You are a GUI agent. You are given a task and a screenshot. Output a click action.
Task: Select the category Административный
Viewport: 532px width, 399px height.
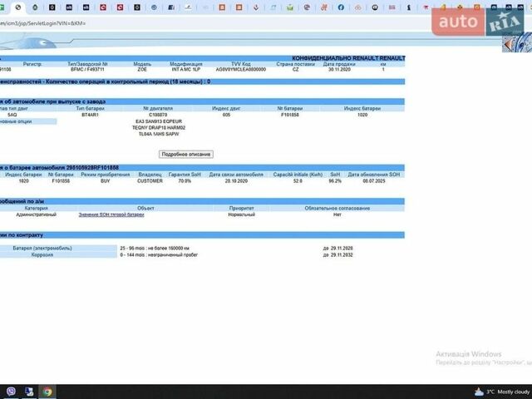(x=37, y=214)
